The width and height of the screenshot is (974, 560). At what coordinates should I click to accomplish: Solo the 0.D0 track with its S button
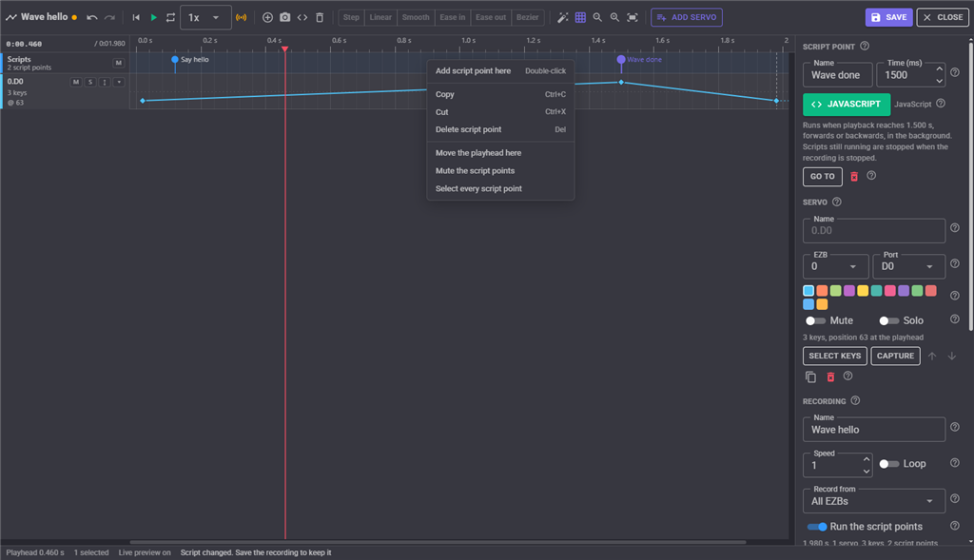pyautogui.click(x=90, y=82)
